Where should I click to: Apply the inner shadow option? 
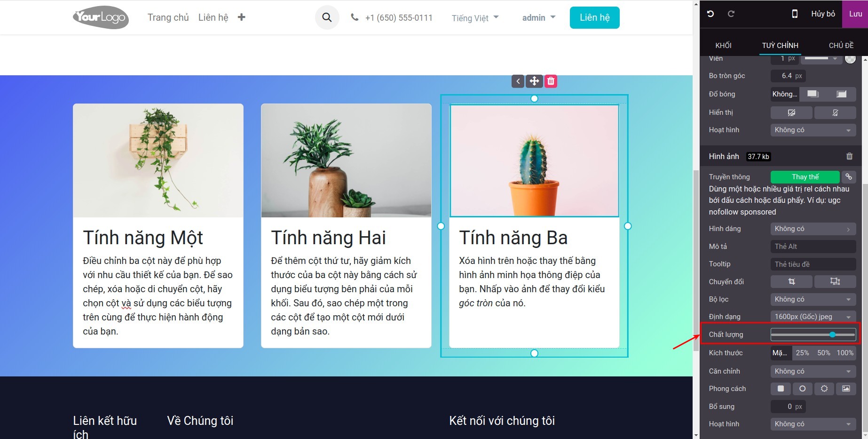(842, 94)
